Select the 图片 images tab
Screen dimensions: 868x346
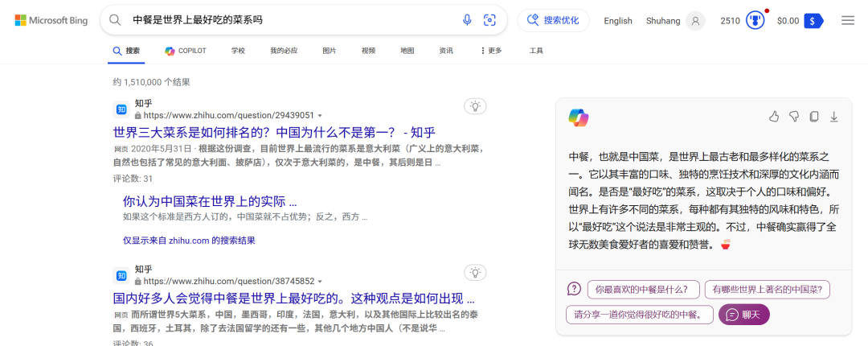pyautogui.click(x=330, y=51)
